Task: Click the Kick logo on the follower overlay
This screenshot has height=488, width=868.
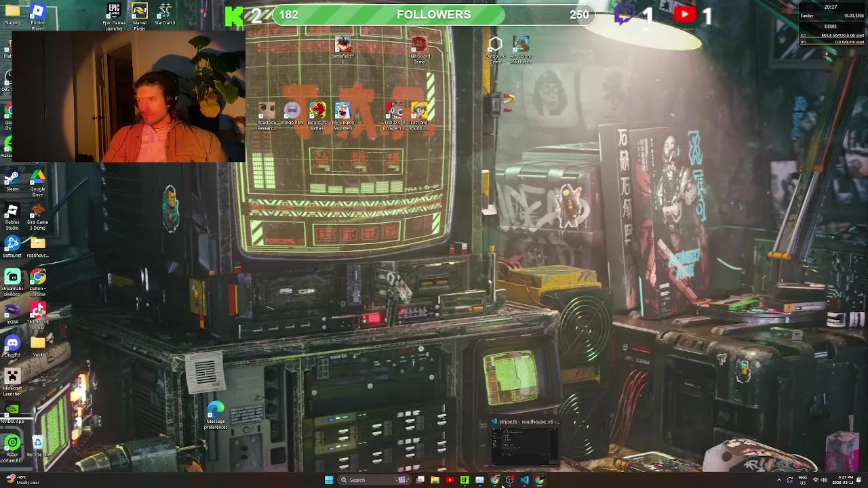Action: (x=234, y=16)
